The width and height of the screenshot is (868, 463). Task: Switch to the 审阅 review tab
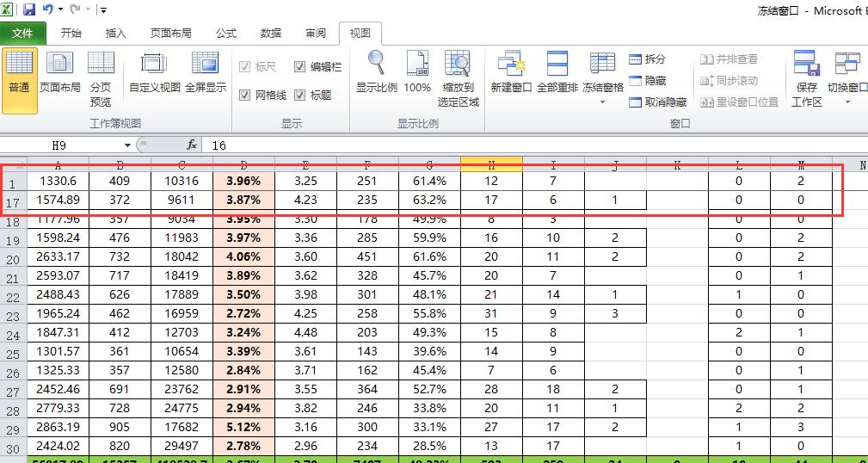coord(316,34)
